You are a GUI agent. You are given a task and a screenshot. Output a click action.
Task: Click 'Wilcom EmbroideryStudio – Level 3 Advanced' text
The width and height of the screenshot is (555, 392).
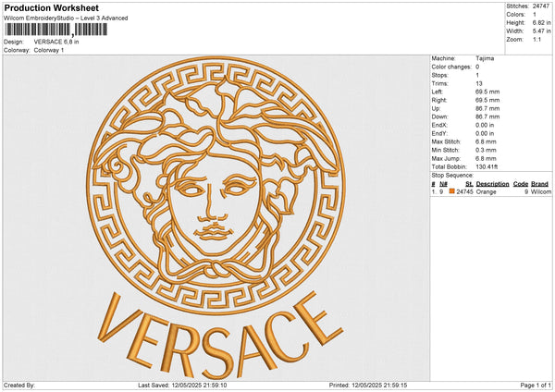click(x=66, y=18)
